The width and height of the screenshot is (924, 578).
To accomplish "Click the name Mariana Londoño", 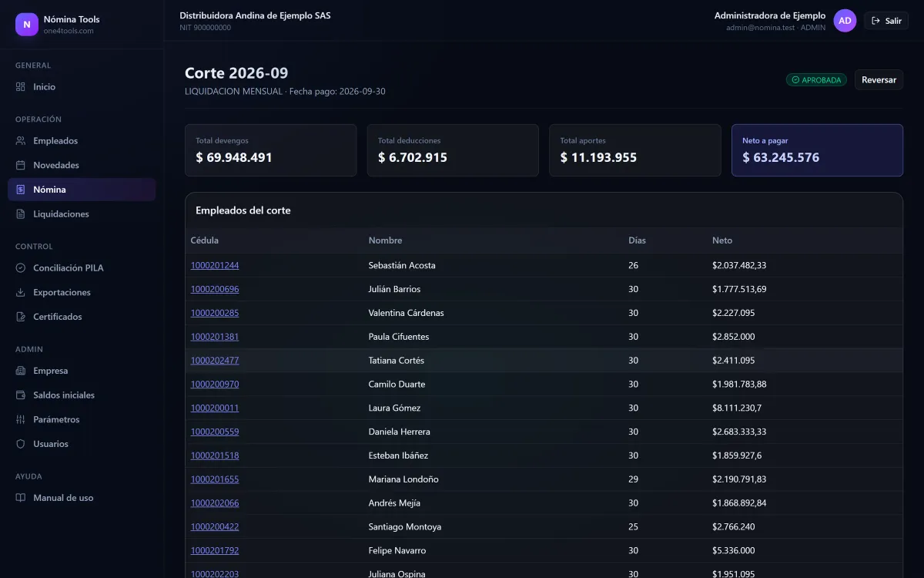I will click(x=403, y=479).
